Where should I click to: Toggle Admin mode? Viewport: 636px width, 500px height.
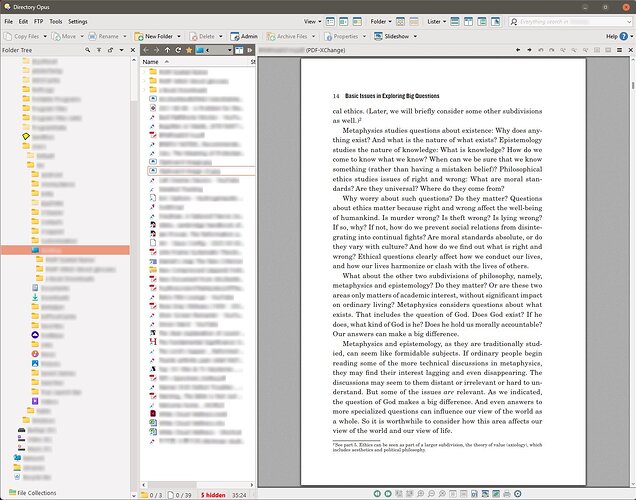pyautogui.click(x=244, y=36)
